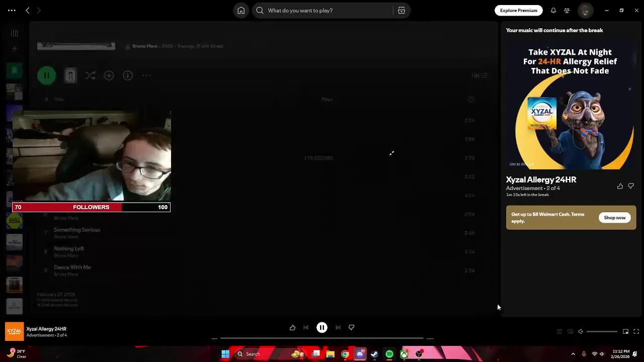The image size is (644, 362).
Task: Open Google Chrome from taskbar
Action: coord(345,354)
